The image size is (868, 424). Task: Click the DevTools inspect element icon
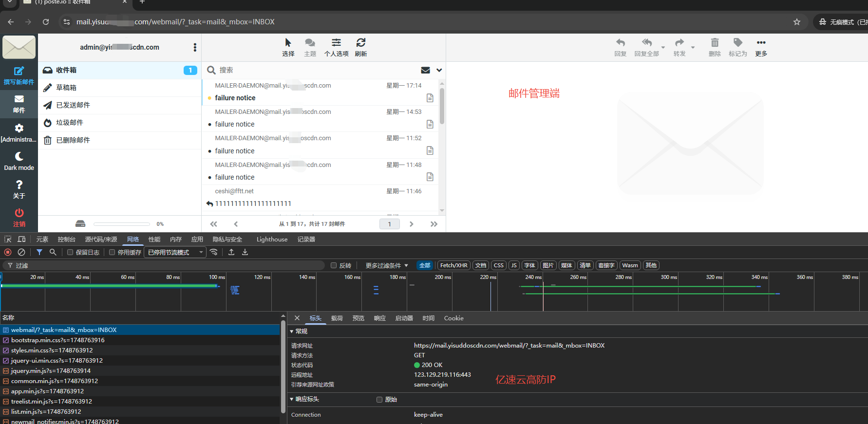point(8,240)
